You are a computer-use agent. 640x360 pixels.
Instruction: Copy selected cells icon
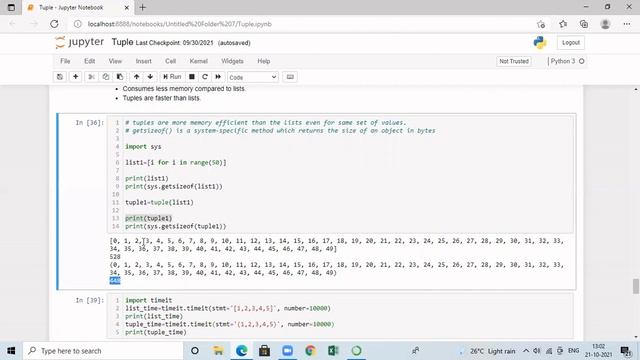pos(106,77)
